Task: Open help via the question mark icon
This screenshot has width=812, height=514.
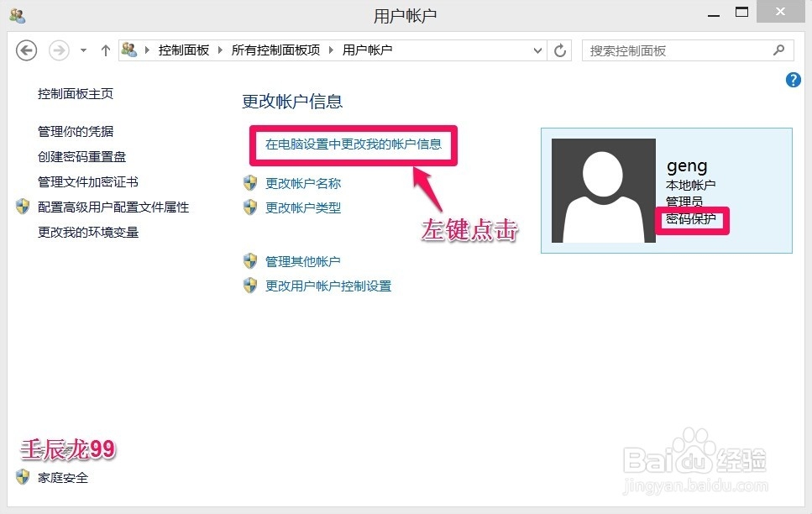Action: tap(793, 80)
